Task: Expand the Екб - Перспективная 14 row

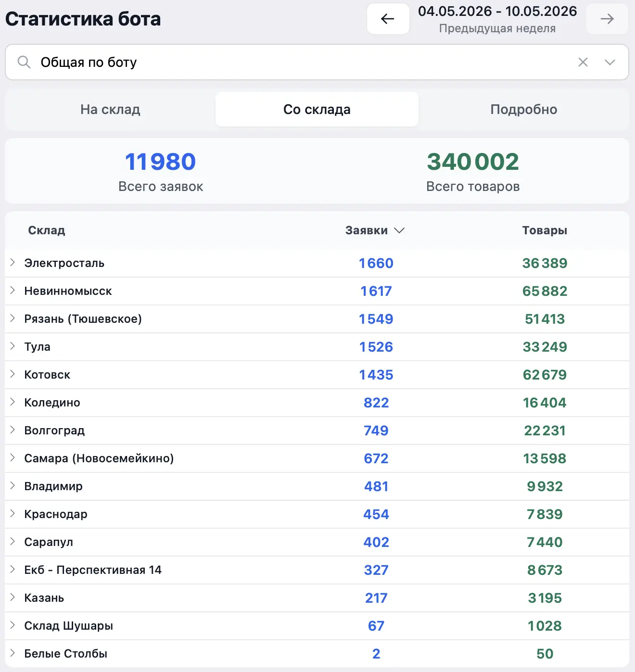Action: tap(13, 570)
